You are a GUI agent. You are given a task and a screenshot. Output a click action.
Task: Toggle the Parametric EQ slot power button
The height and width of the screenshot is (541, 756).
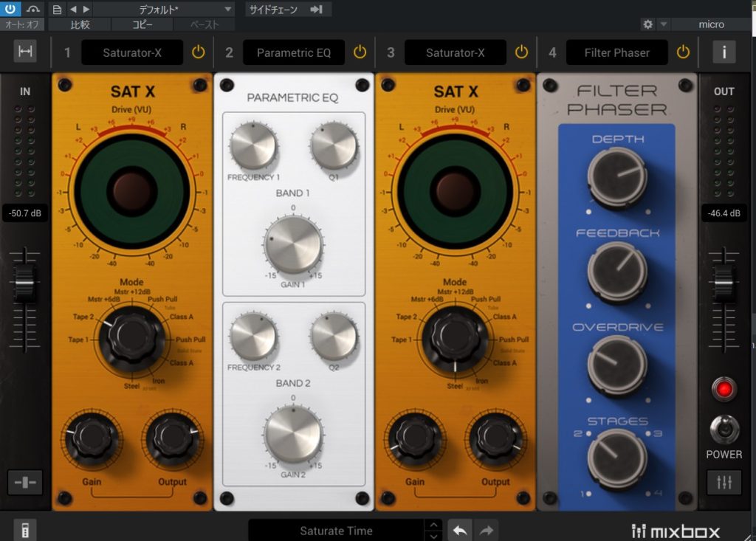pyautogui.click(x=360, y=52)
